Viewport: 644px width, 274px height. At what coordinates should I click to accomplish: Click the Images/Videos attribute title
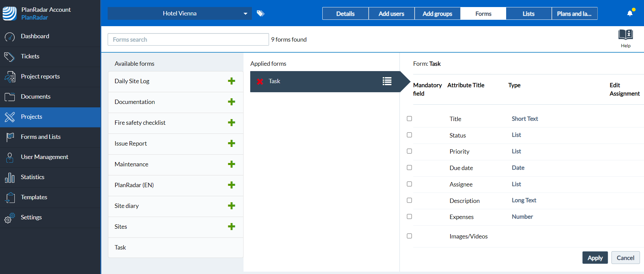(x=469, y=236)
